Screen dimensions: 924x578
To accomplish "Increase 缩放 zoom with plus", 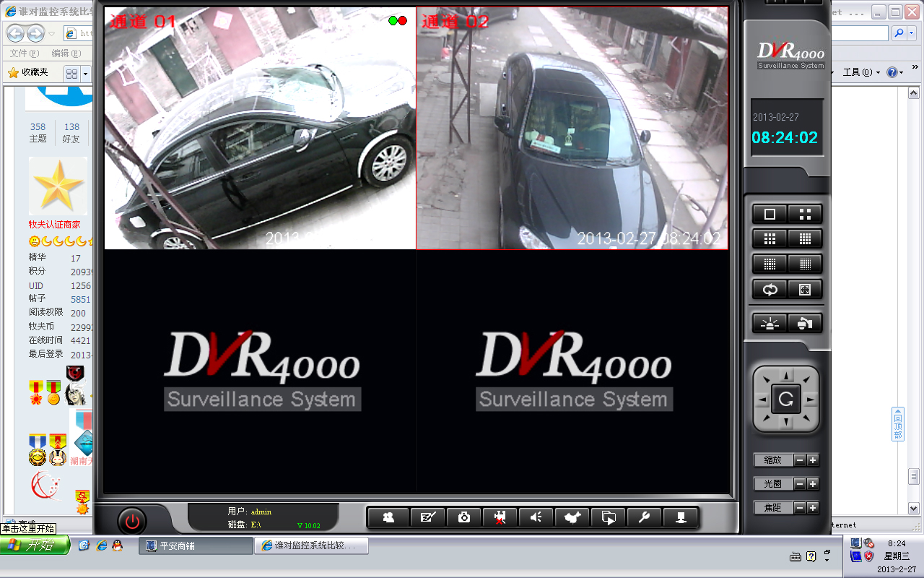I will 813,460.
